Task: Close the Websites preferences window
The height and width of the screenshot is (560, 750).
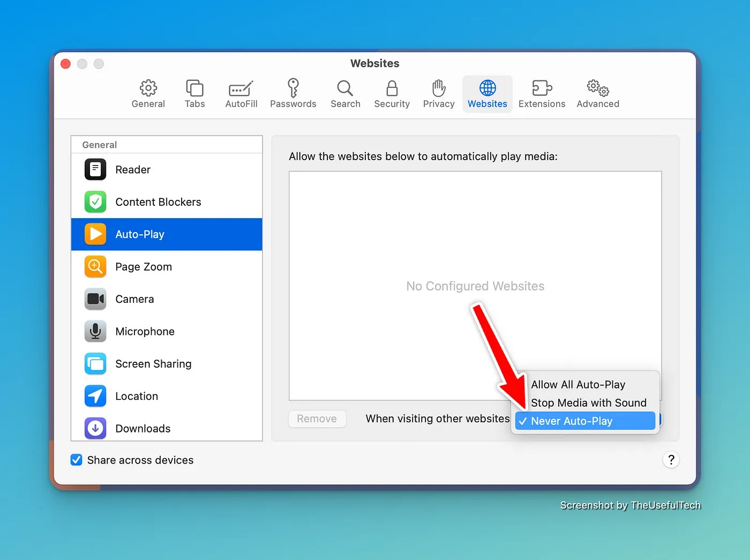Action: pyautogui.click(x=66, y=64)
